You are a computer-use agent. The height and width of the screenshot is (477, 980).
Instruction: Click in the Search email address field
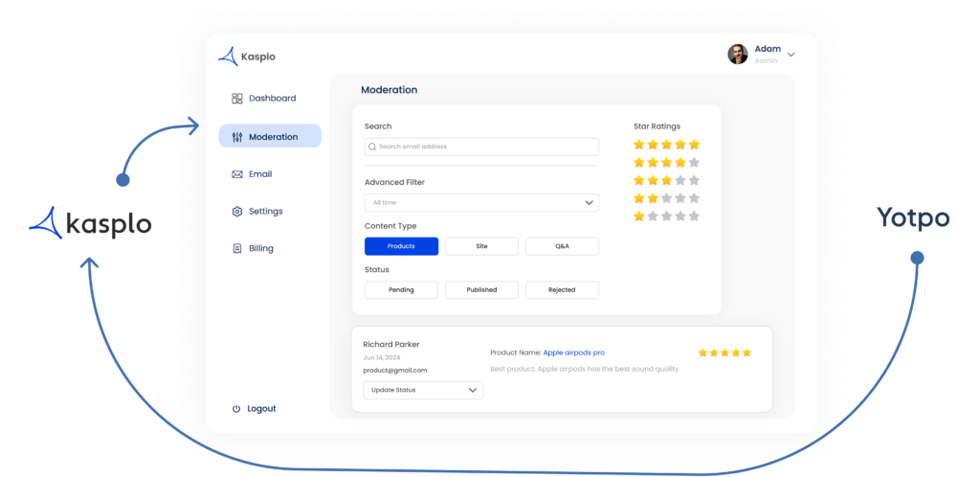(482, 147)
